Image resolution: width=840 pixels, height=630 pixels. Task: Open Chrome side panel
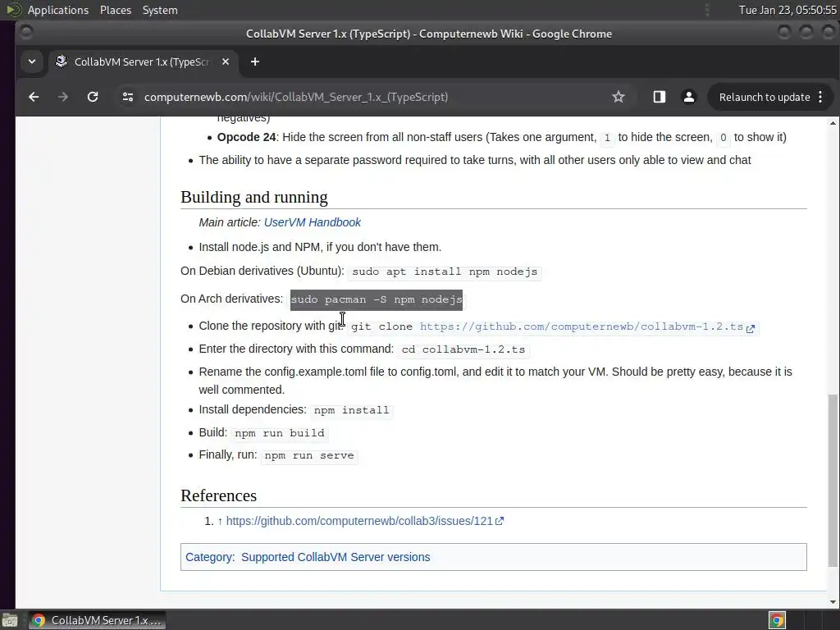[x=660, y=97]
